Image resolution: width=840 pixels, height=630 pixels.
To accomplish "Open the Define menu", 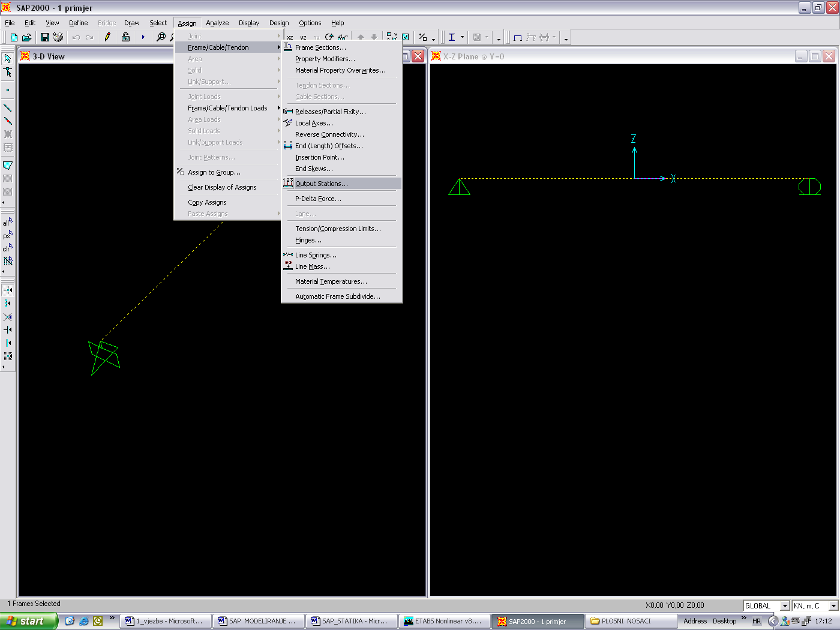I will click(x=79, y=23).
